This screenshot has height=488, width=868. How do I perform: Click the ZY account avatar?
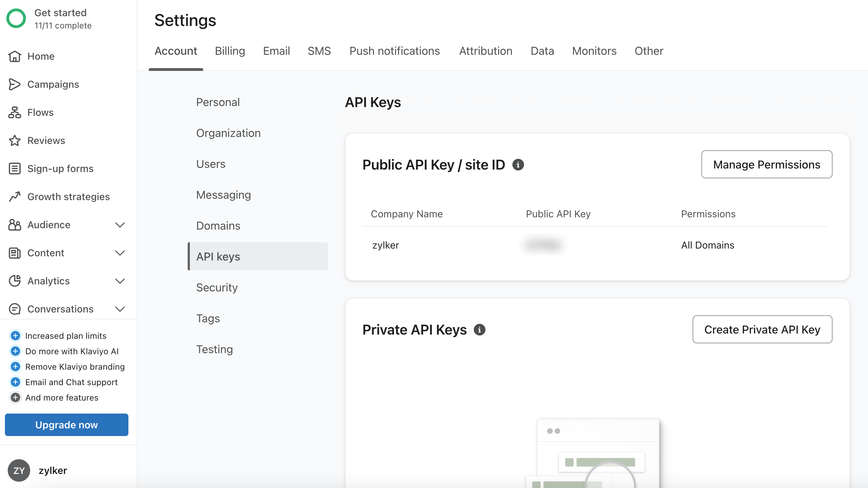point(19,470)
